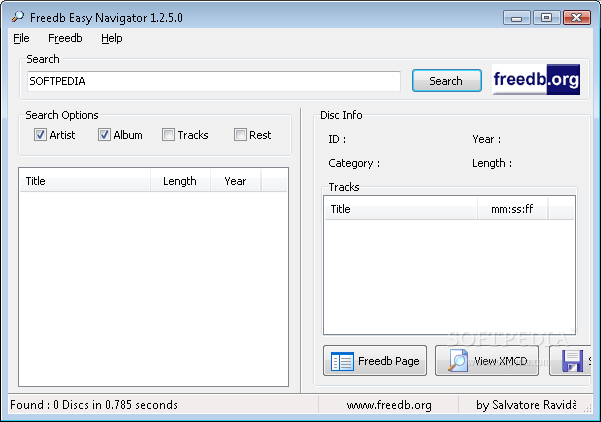Click the 'Category :' label

354,163
